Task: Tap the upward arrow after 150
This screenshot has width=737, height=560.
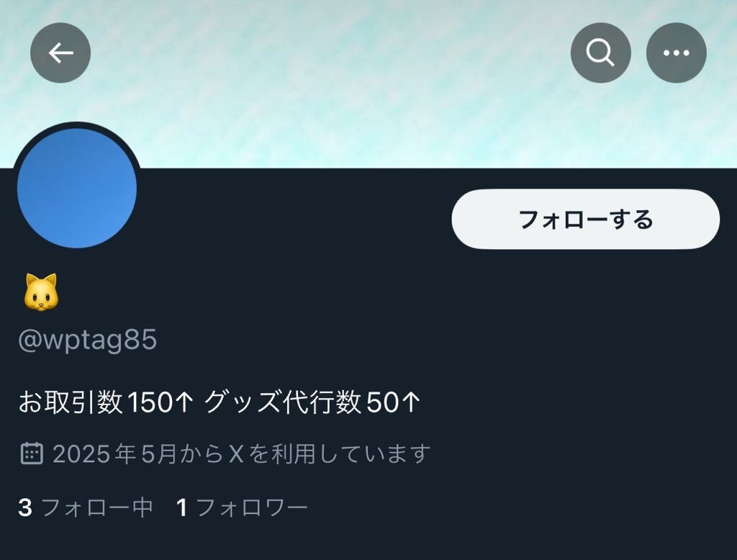Action: click(x=184, y=402)
